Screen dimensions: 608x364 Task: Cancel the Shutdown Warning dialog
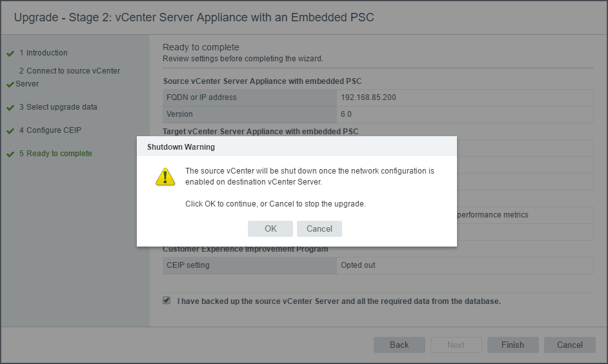[x=319, y=228]
